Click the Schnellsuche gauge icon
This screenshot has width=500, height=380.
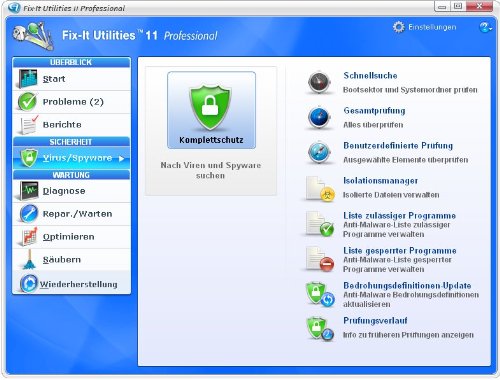319,82
